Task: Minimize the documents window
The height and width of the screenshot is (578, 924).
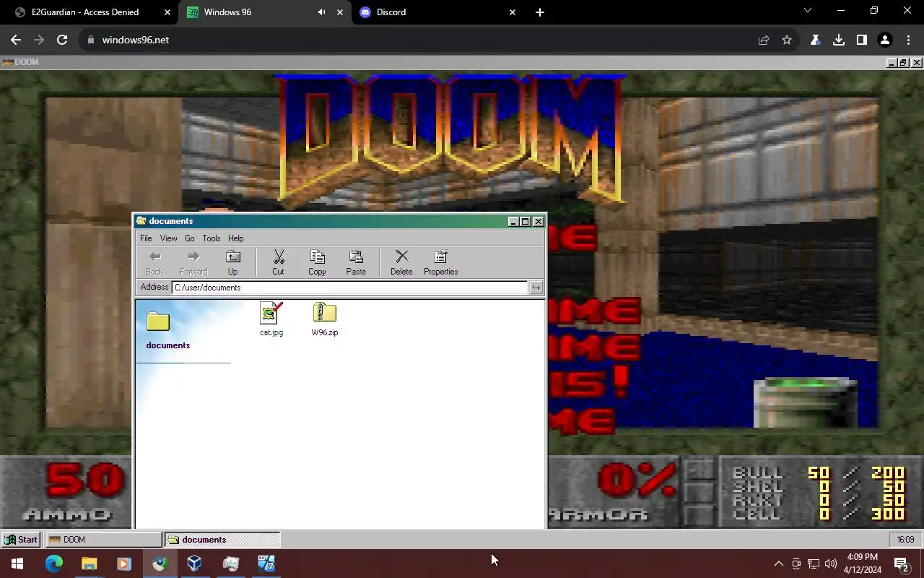Action: coord(513,222)
